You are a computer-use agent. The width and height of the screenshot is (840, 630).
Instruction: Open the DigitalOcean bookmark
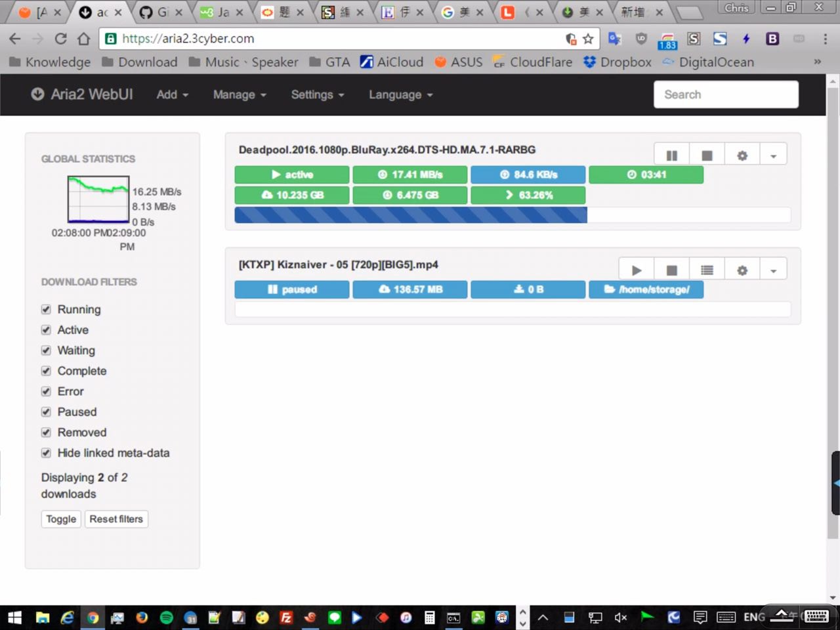tap(708, 62)
